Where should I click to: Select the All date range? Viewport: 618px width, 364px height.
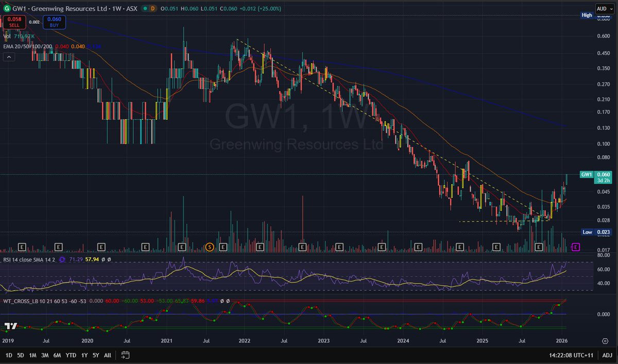tap(108, 355)
